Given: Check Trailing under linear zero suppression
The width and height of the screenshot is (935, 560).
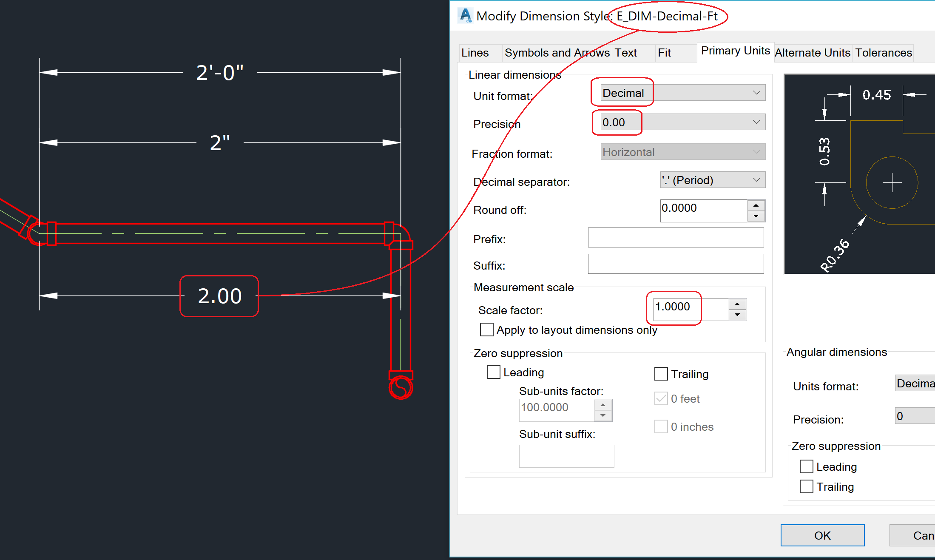Looking at the screenshot, I should coord(661,374).
